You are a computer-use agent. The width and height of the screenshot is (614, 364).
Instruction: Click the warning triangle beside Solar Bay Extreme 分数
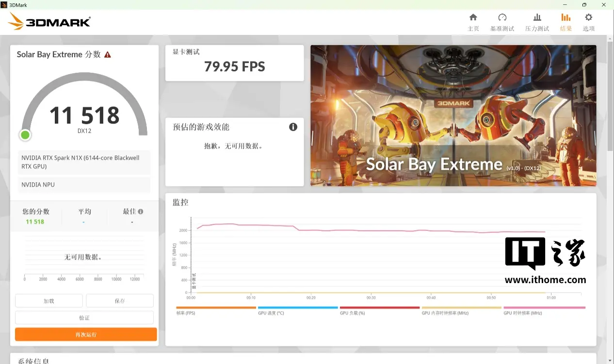(108, 55)
